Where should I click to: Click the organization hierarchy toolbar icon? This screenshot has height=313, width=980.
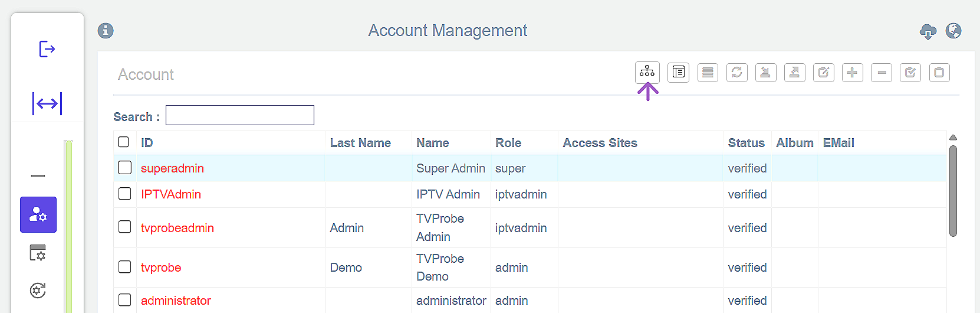[647, 72]
